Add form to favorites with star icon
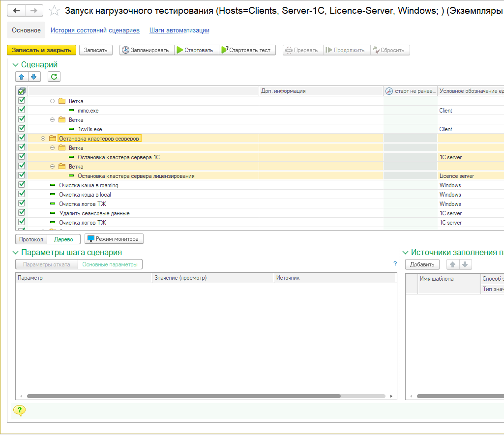The height and width of the screenshot is (435, 504). click(x=55, y=11)
